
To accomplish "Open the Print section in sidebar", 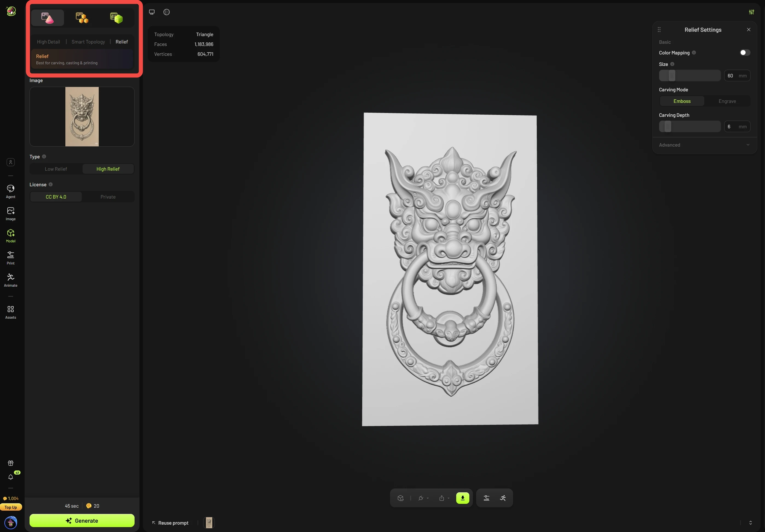I will point(11,258).
